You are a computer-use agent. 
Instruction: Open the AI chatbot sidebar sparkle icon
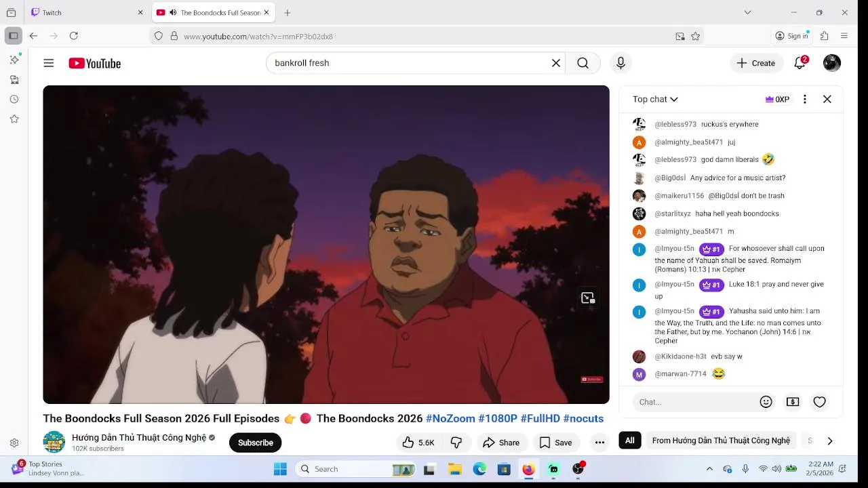pos(14,60)
